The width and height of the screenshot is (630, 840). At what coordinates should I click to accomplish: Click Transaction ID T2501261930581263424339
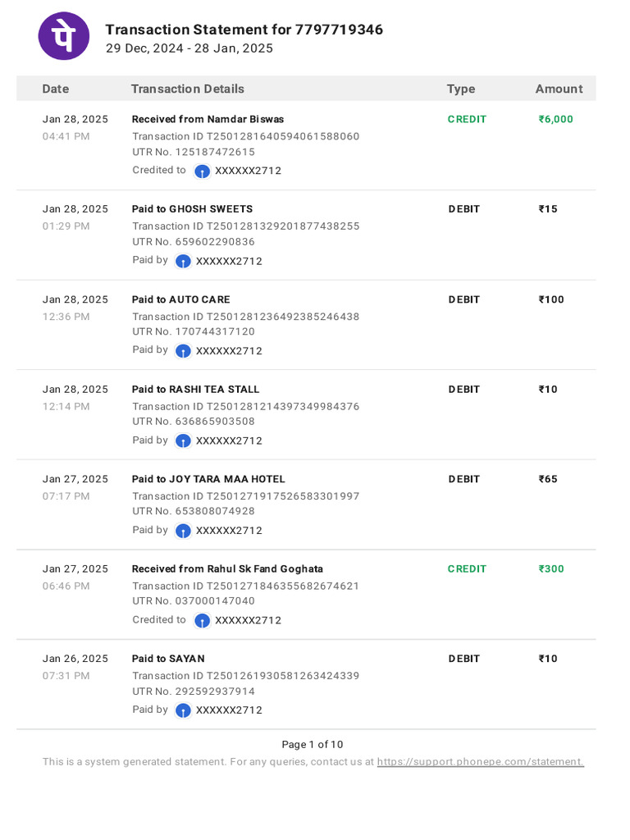246,676
